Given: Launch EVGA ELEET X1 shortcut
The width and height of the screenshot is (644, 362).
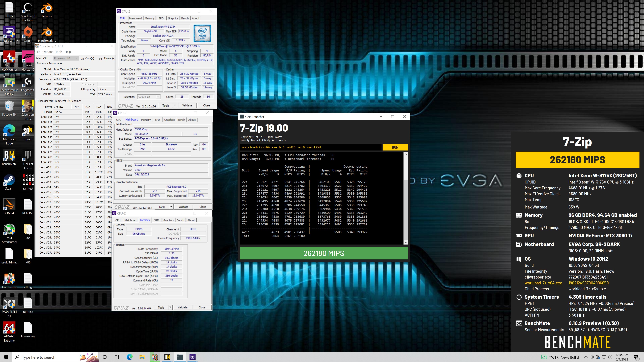Looking at the screenshot, I should click(x=9, y=308).
